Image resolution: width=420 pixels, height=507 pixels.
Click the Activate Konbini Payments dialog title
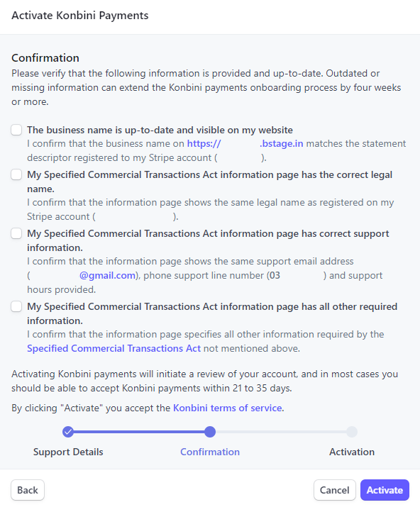80,16
